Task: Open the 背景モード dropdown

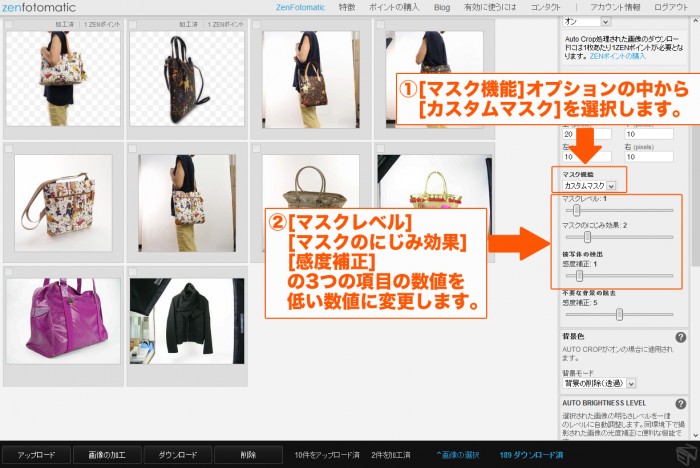Action: tap(600, 383)
